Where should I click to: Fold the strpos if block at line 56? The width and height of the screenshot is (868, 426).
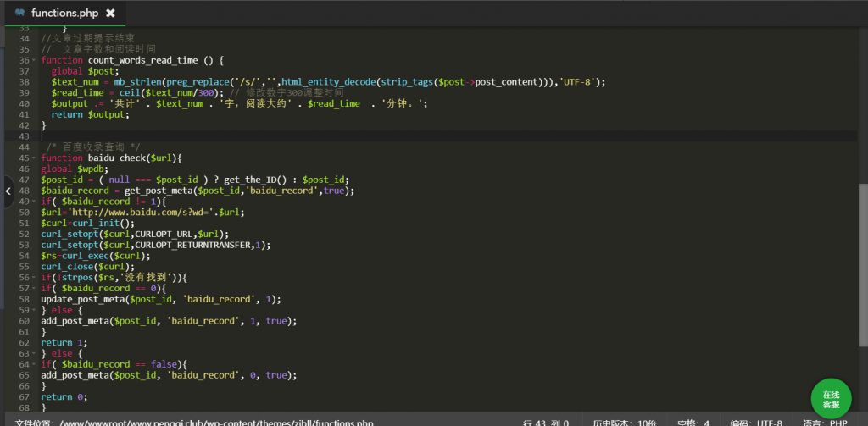tap(34, 278)
